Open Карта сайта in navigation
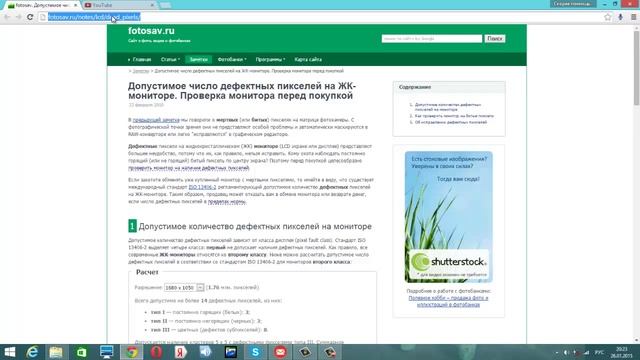640x360 pixels. 308,60
